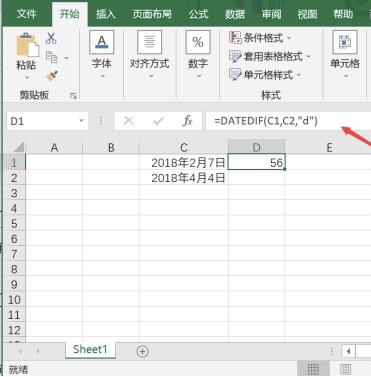Switch to the 数据 tab
Viewport: 371px width, 377px height.
(235, 14)
